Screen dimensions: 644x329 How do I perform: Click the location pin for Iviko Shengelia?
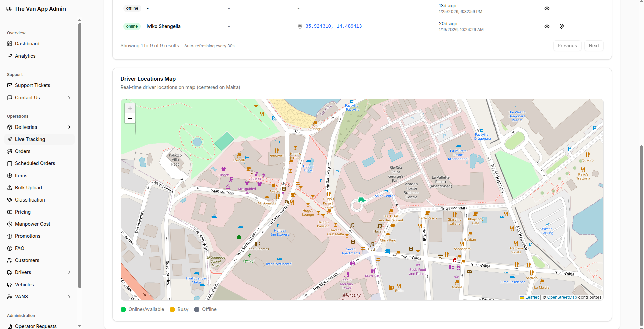tap(561, 26)
